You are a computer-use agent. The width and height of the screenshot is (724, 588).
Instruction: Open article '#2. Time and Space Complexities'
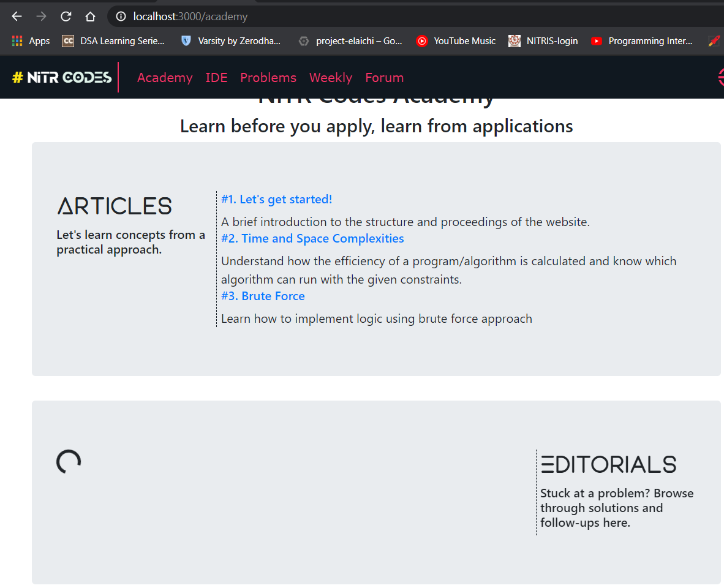tap(312, 239)
